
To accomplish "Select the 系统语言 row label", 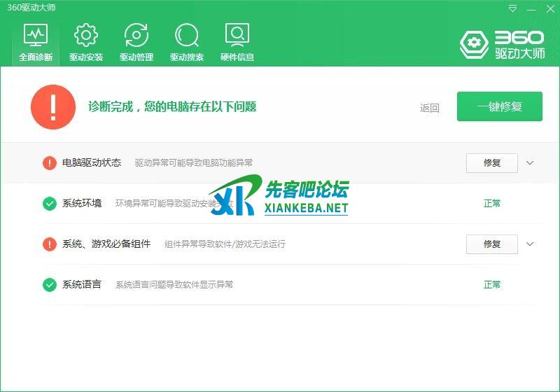I will coord(82,285).
